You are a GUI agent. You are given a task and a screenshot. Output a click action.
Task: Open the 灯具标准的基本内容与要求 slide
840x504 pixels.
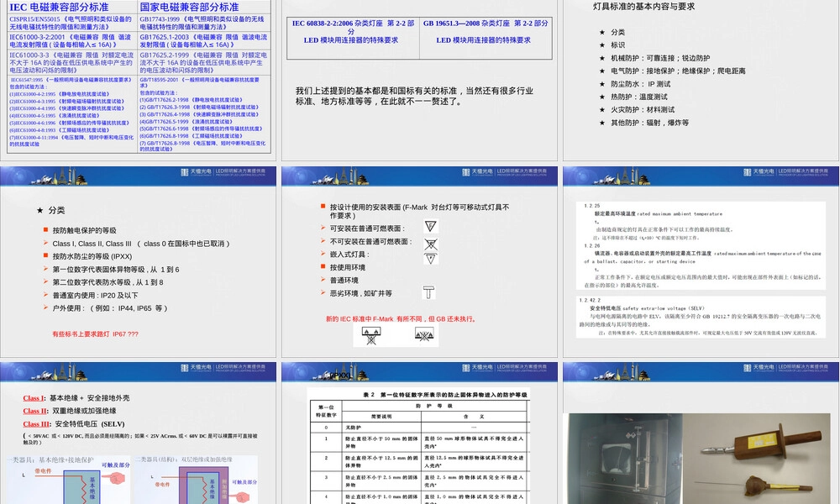tap(701, 80)
